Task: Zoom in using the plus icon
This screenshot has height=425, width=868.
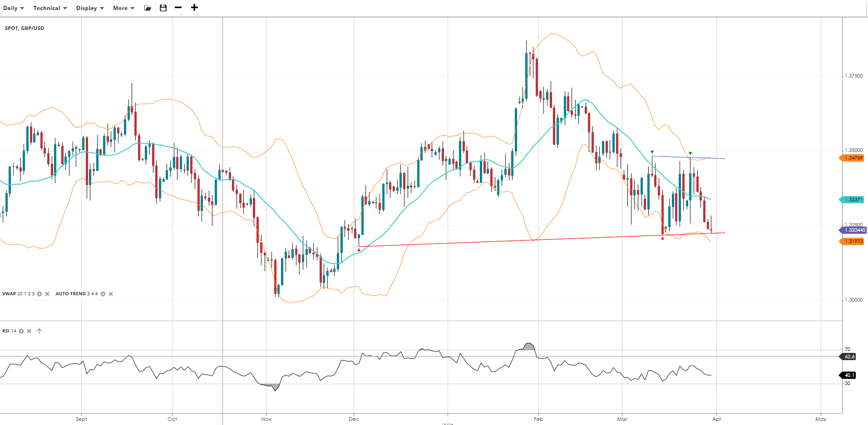Action: [194, 8]
